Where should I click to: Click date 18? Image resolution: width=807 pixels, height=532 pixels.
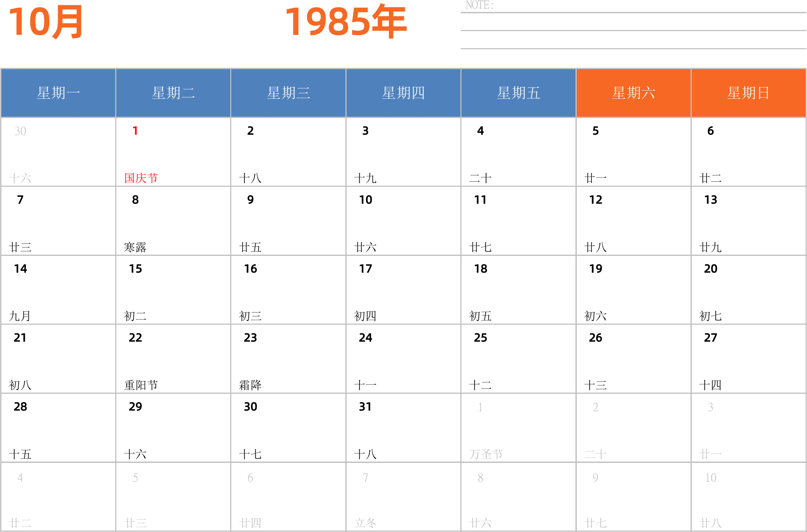481,269
